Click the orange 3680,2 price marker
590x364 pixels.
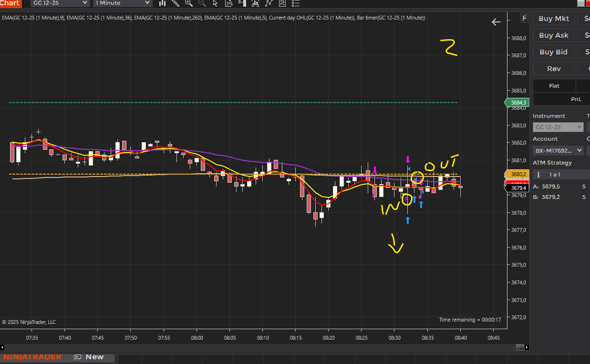(x=516, y=174)
